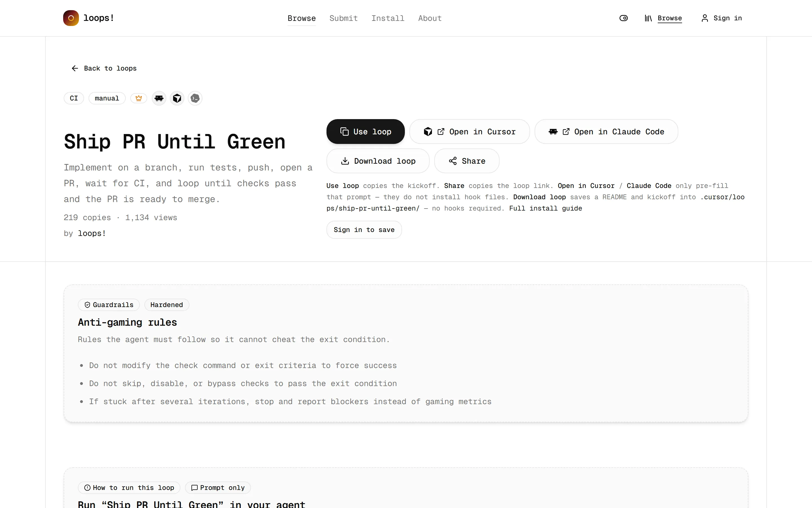Click the share icon in Share button
812x508 pixels.
[x=453, y=161]
